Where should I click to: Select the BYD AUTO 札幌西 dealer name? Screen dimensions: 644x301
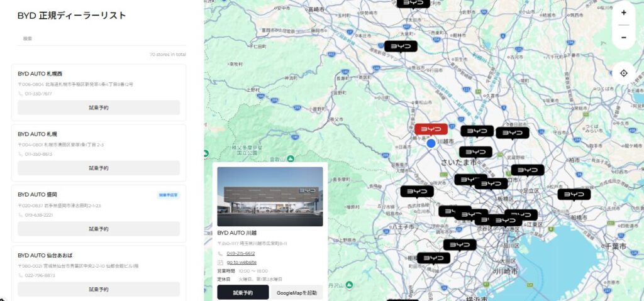(40, 74)
